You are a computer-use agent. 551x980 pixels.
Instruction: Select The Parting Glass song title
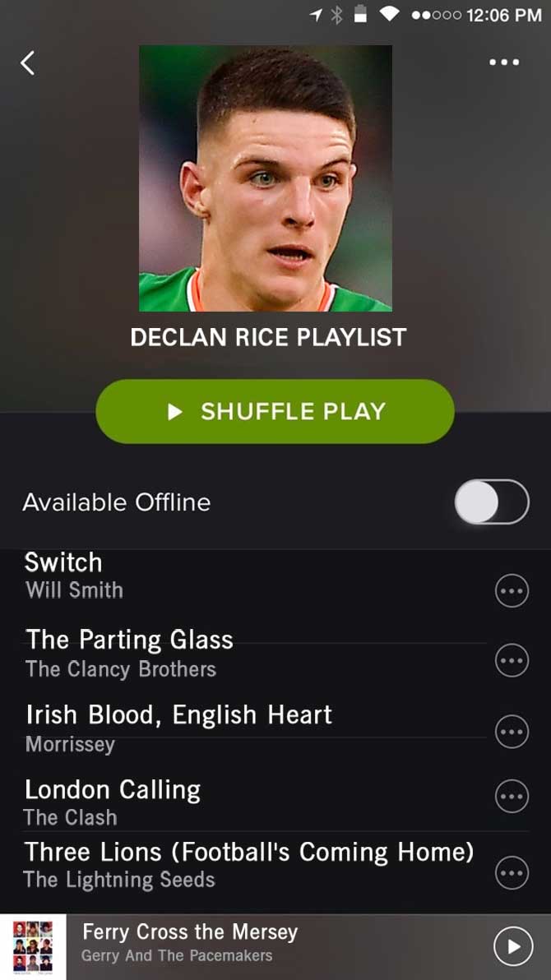click(x=129, y=640)
